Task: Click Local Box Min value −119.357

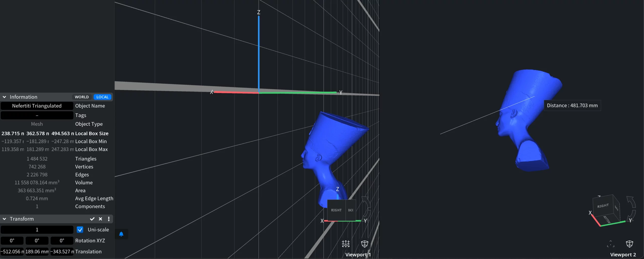Action: point(13,141)
